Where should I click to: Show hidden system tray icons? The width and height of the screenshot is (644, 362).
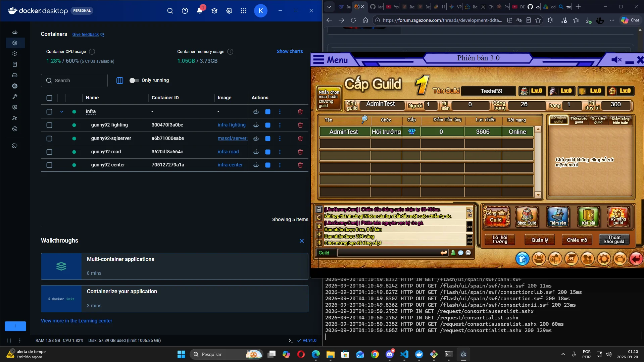563,354
